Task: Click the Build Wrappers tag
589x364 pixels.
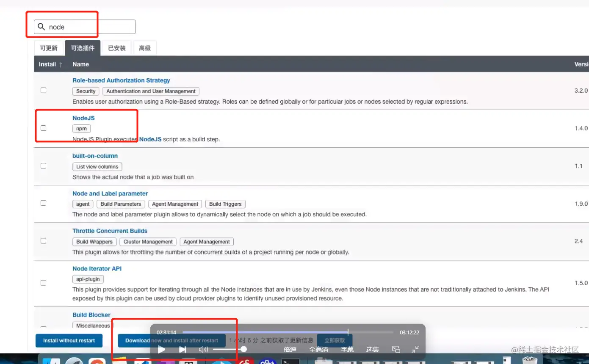Action: [94, 242]
